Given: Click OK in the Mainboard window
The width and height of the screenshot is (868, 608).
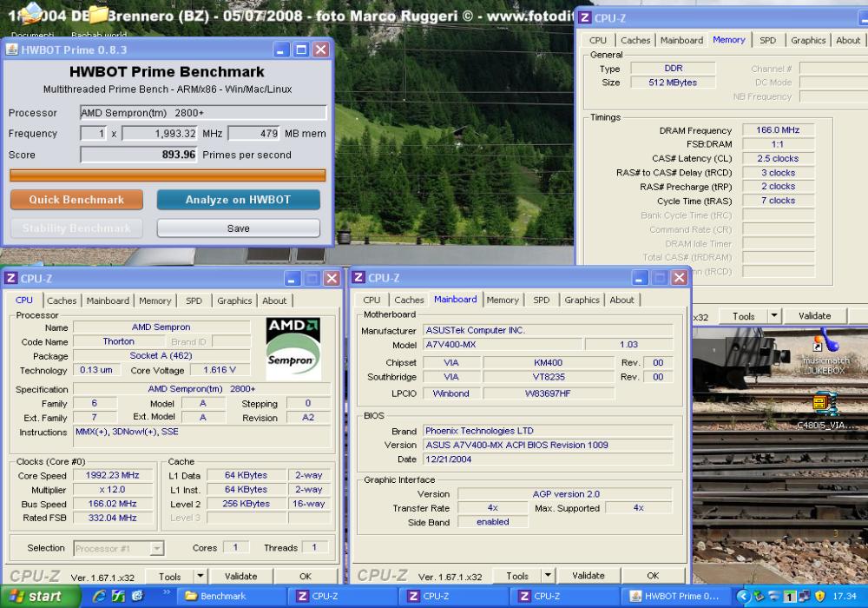Looking at the screenshot, I should [x=653, y=575].
